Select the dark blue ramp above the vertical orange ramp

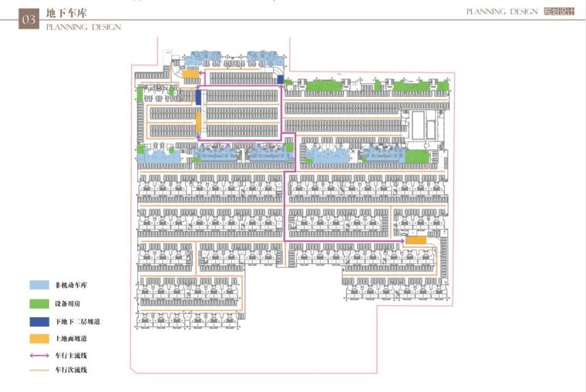(x=199, y=99)
